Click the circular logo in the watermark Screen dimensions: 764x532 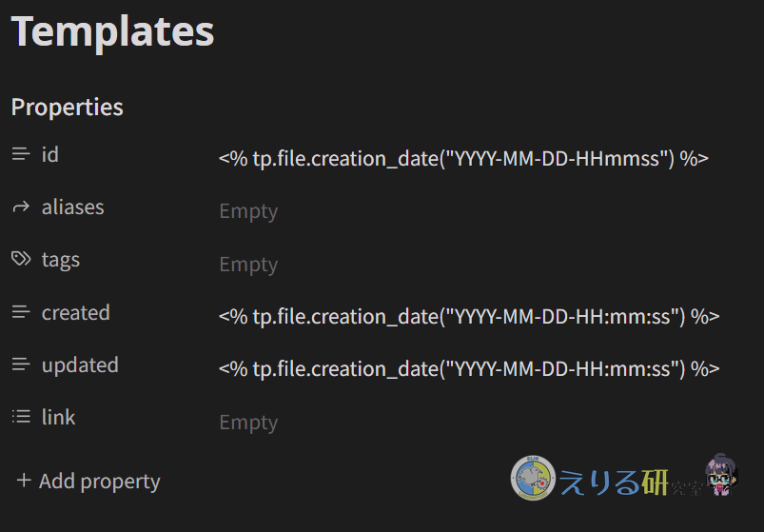coord(533,478)
